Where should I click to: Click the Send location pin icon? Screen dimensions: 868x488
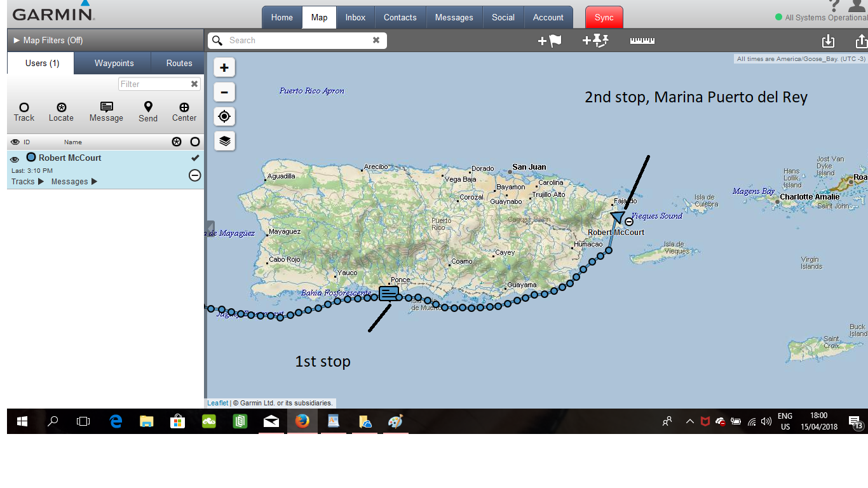click(148, 112)
